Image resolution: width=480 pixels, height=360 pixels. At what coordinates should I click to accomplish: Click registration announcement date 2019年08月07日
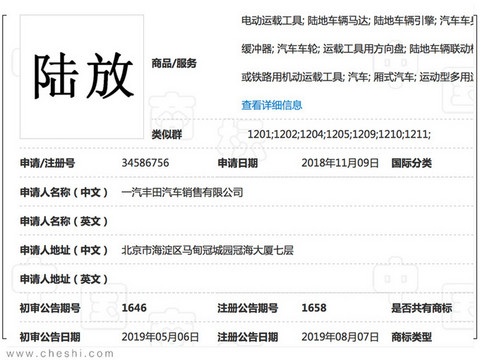tap(340, 337)
